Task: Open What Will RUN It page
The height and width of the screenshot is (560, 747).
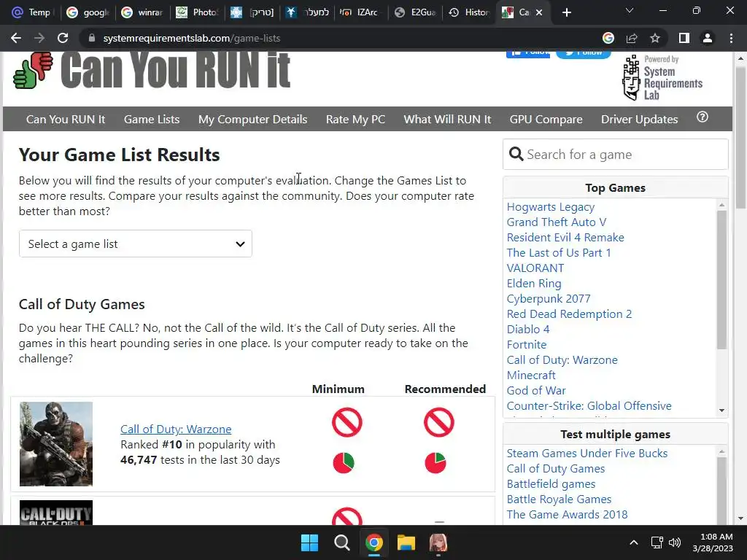Action: pyautogui.click(x=447, y=119)
